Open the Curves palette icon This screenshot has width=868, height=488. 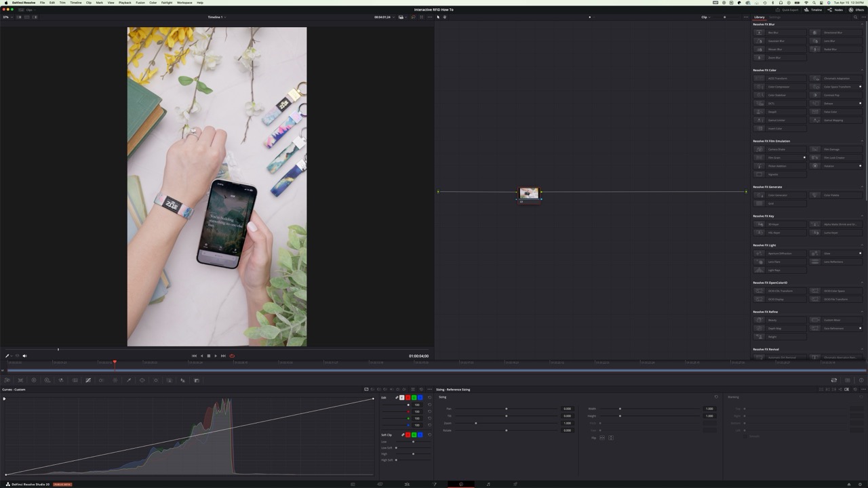[x=88, y=380]
